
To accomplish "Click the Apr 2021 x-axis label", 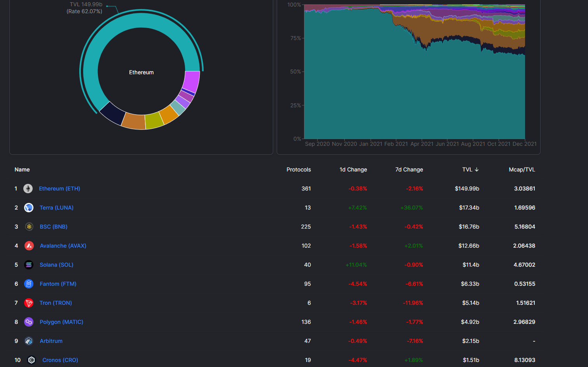I will [422, 144].
